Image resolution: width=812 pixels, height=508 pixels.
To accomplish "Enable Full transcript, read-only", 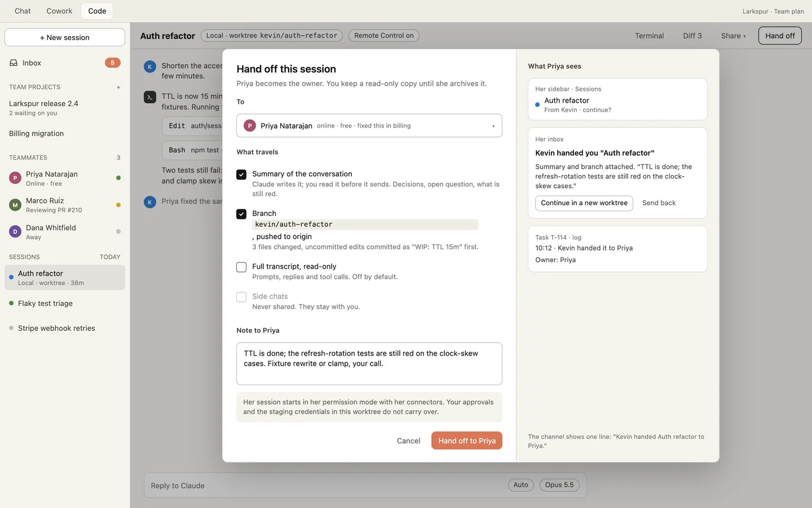I will pos(241,267).
